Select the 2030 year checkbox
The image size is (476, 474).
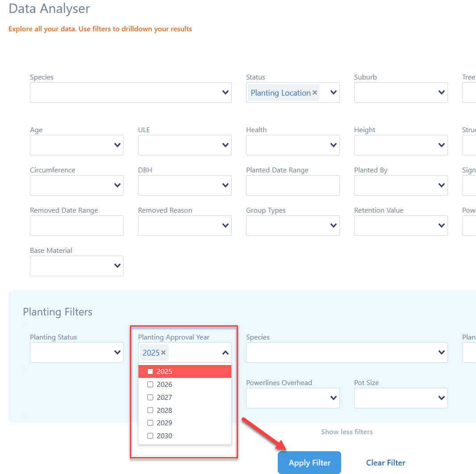[x=150, y=436]
